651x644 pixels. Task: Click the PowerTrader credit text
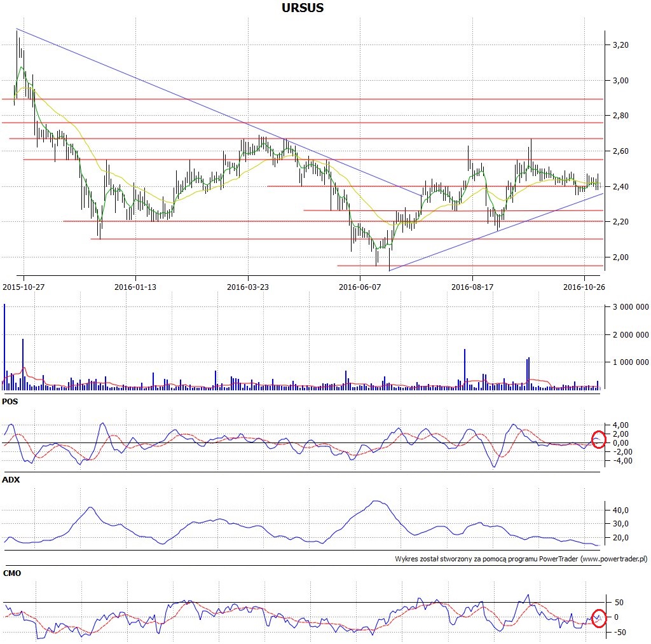(x=521, y=559)
